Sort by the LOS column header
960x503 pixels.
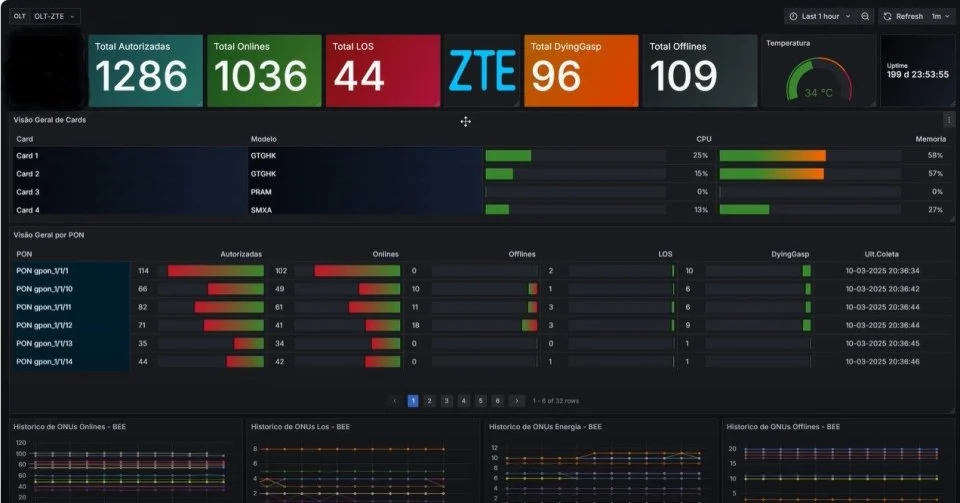tap(666, 254)
